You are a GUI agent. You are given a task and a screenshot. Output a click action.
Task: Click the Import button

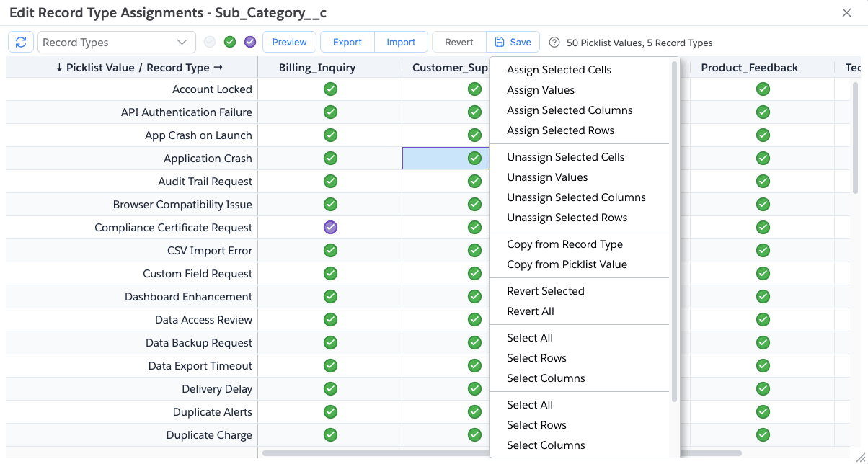click(401, 42)
